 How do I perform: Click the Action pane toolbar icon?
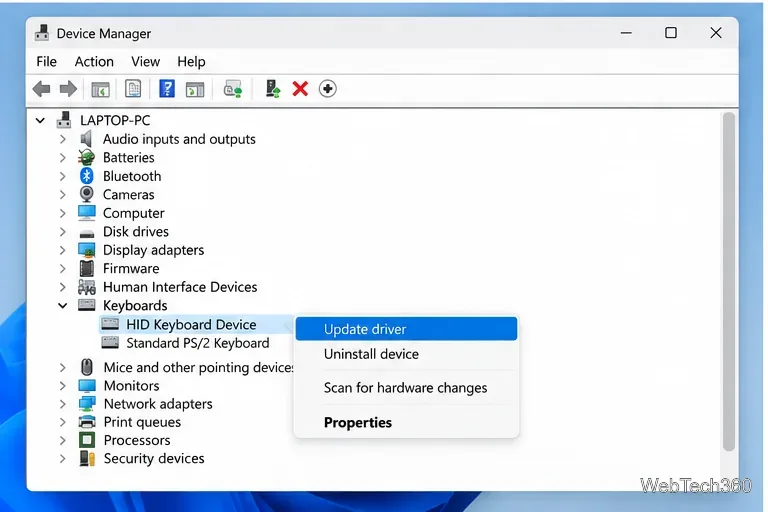195,89
